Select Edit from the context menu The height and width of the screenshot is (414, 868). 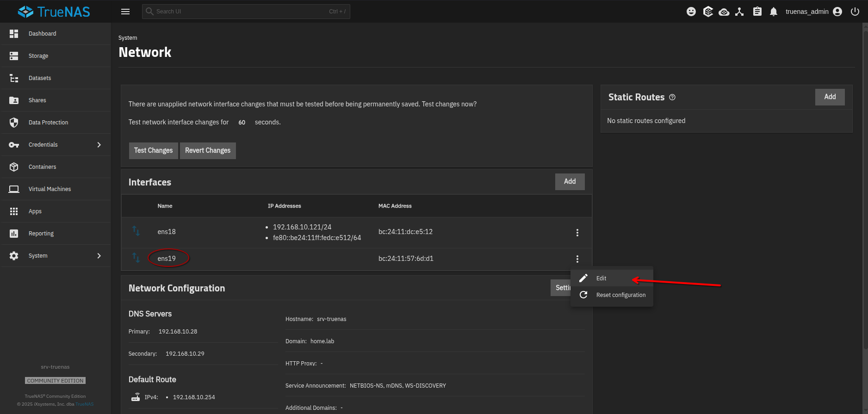pos(612,278)
